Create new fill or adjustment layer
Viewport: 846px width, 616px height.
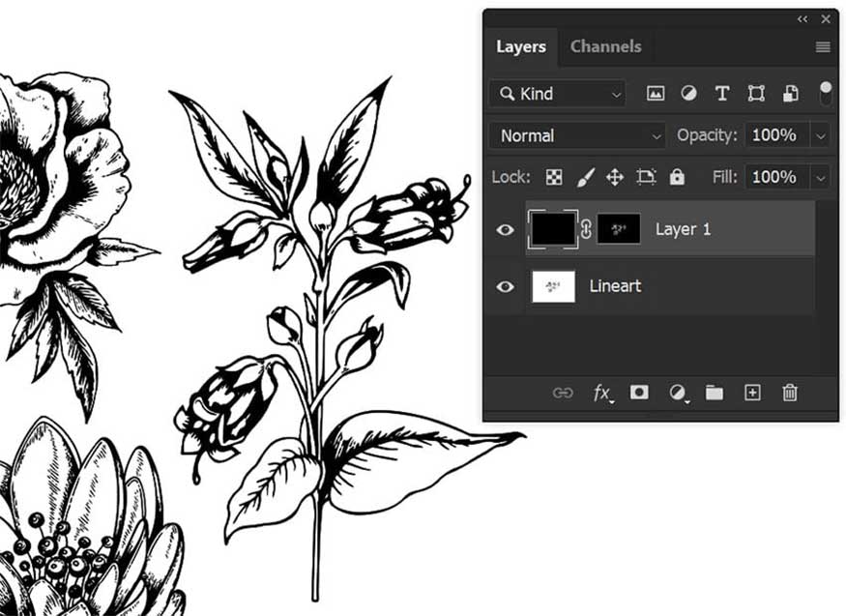tap(678, 394)
